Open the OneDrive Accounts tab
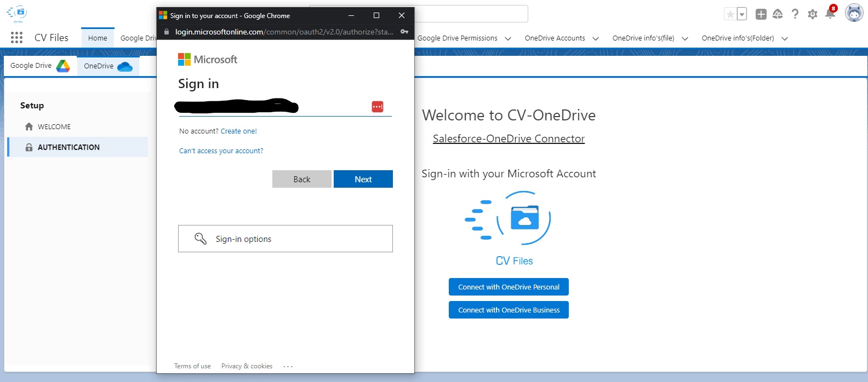This screenshot has width=868, height=382. [x=555, y=38]
